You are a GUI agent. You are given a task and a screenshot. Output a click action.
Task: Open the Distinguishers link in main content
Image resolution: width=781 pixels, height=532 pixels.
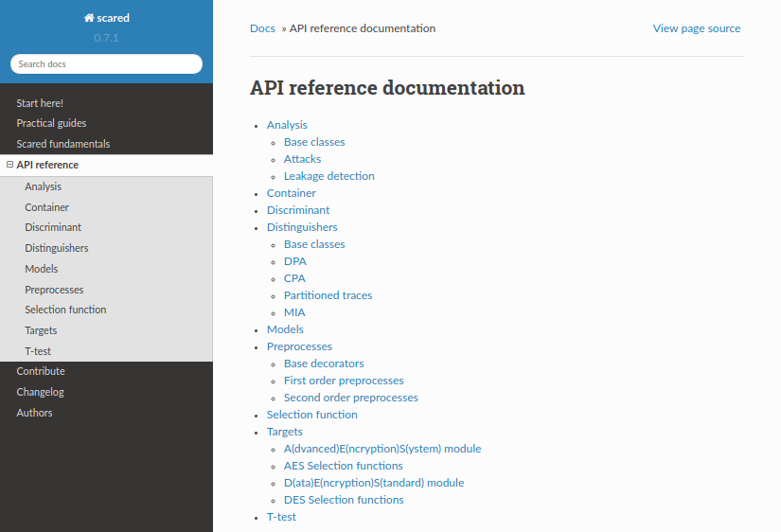(302, 227)
